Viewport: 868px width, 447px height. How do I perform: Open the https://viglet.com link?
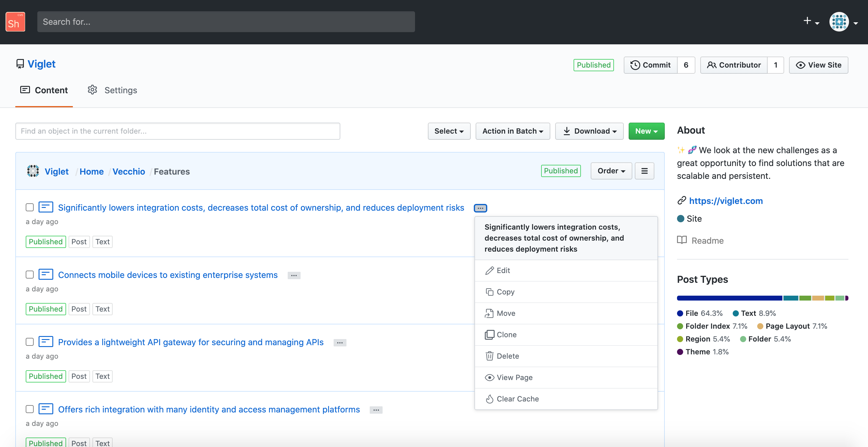click(x=726, y=201)
